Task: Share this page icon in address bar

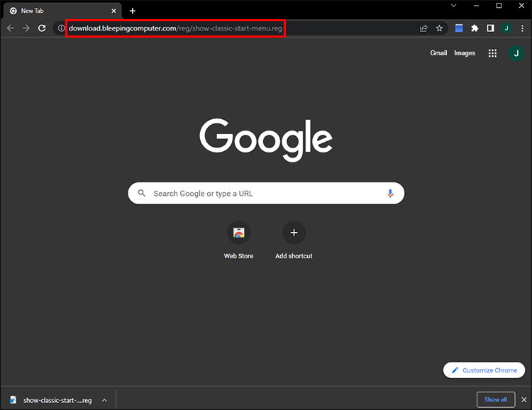Action: tap(423, 28)
